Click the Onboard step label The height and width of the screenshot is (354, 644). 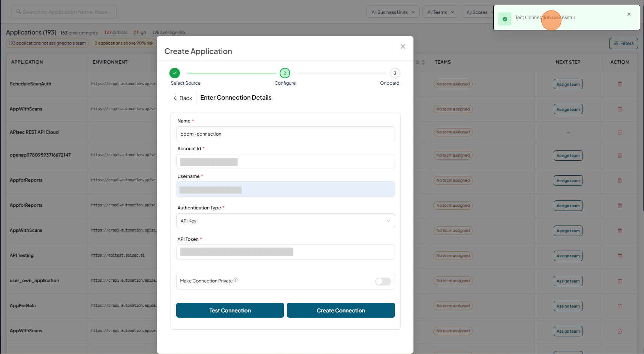pos(389,83)
